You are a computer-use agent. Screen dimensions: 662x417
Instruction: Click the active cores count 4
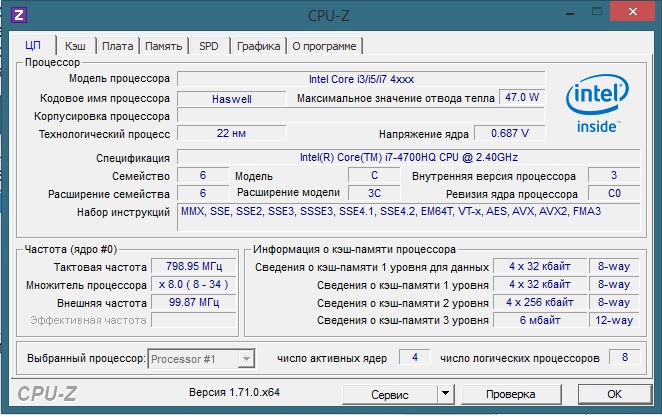(x=415, y=357)
